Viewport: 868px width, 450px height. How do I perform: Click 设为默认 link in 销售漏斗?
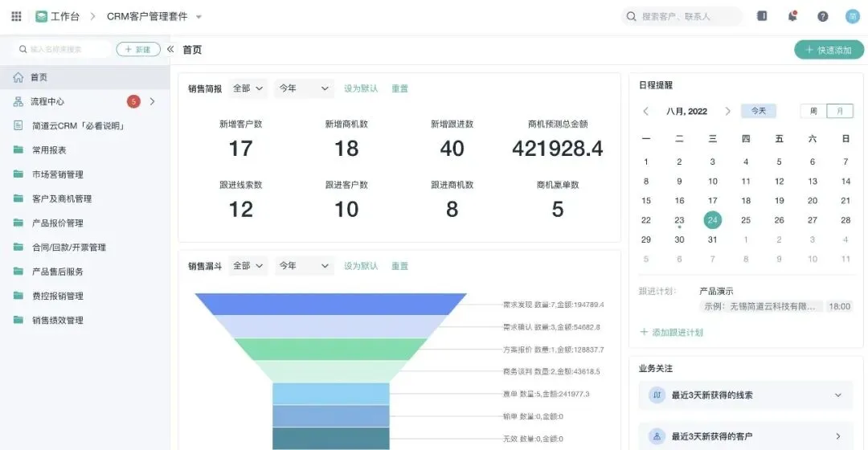[361, 266]
